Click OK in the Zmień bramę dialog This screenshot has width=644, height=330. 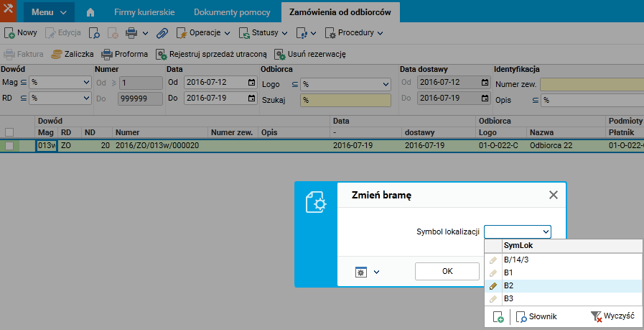click(x=447, y=272)
